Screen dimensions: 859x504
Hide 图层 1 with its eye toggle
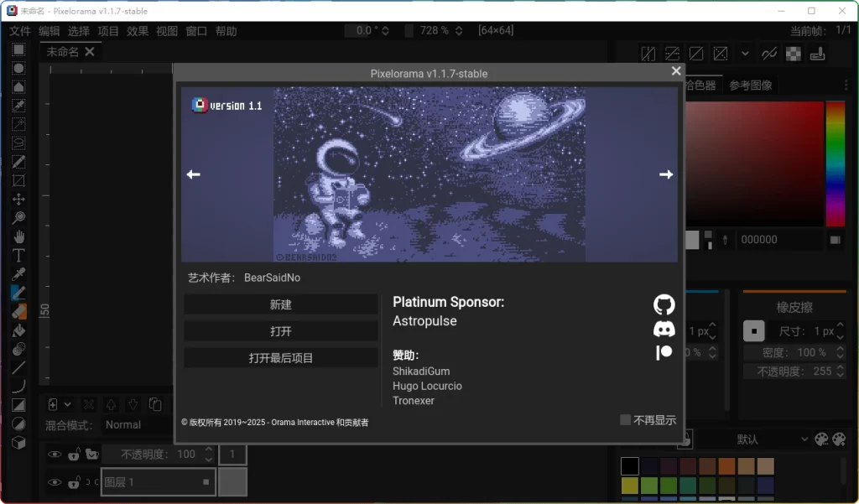point(55,482)
